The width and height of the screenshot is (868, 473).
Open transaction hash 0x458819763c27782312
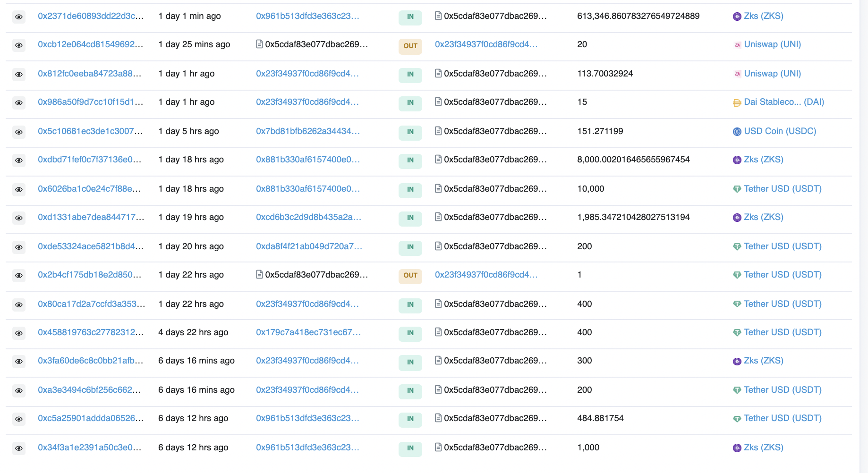click(x=91, y=332)
